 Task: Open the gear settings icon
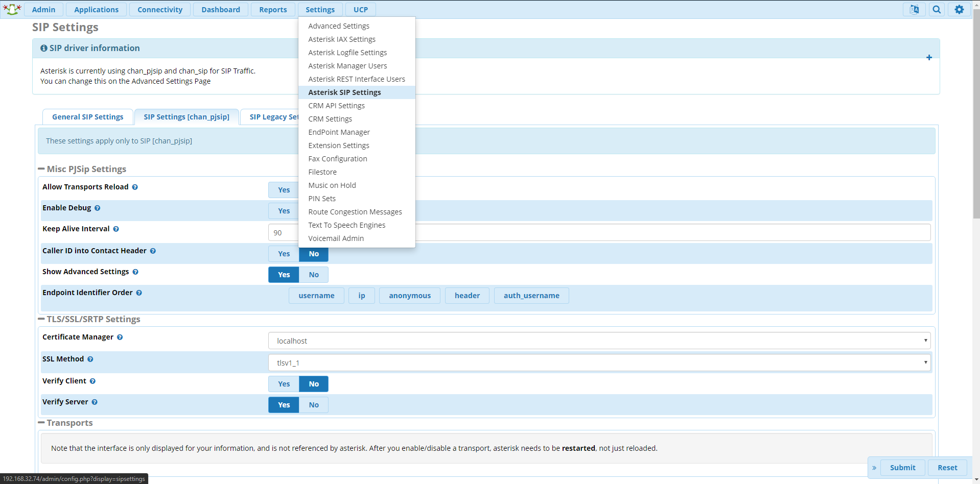(x=959, y=10)
